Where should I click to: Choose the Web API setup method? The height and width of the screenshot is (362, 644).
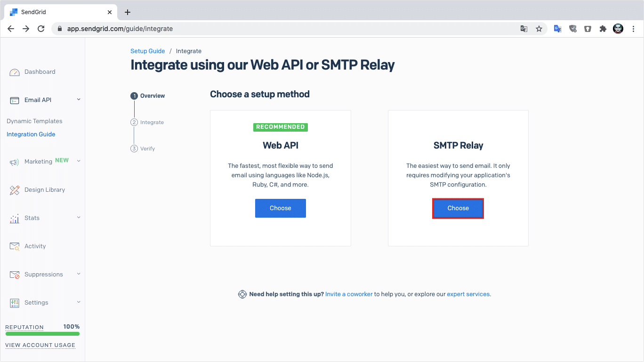(x=281, y=208)
